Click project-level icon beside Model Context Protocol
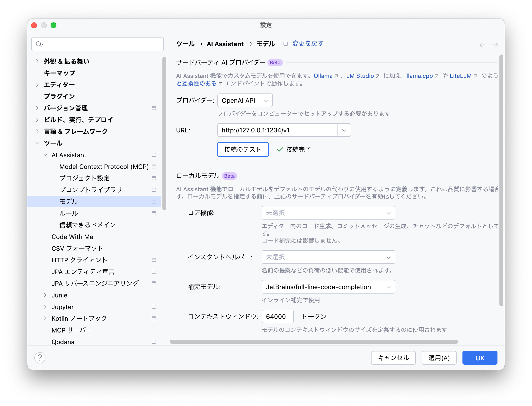The width and height of the screenshot is (532, 406). click(154, 166)
